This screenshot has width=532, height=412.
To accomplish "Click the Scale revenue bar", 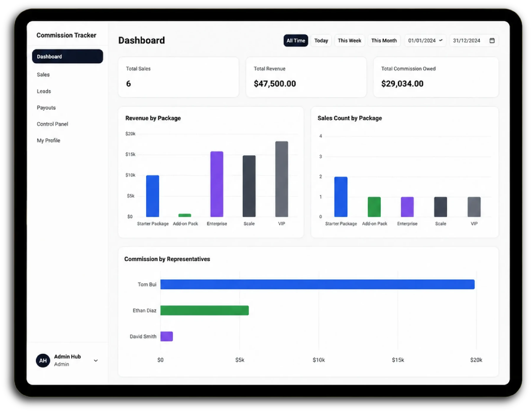I will pyautogui.click(x=249, y=186).
